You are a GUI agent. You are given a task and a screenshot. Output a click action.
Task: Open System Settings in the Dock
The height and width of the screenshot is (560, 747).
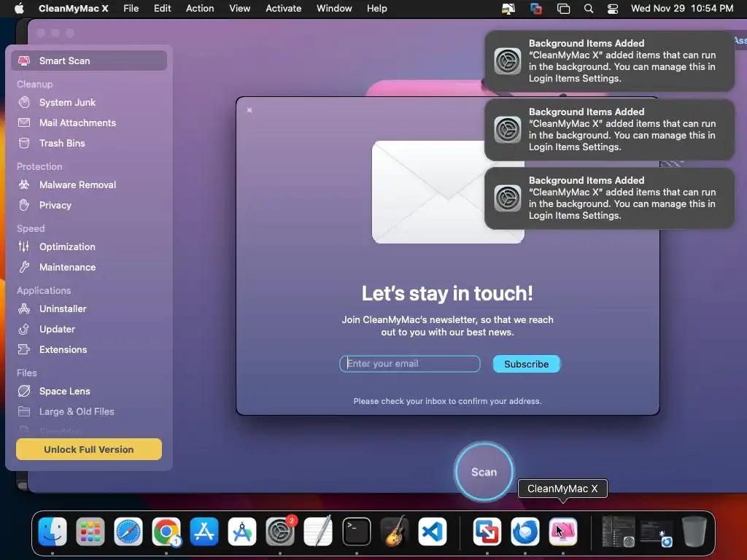pos(279,532)
